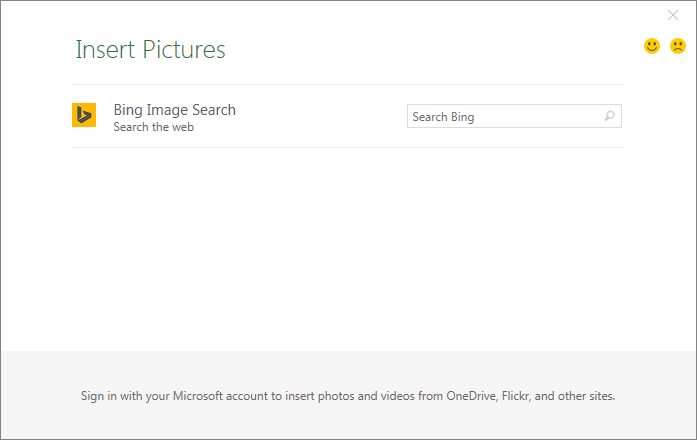The width and height of the screenshot is (697, 440).
Task: Send positive feedback with the smiley face
Action: tap(652, 46)
